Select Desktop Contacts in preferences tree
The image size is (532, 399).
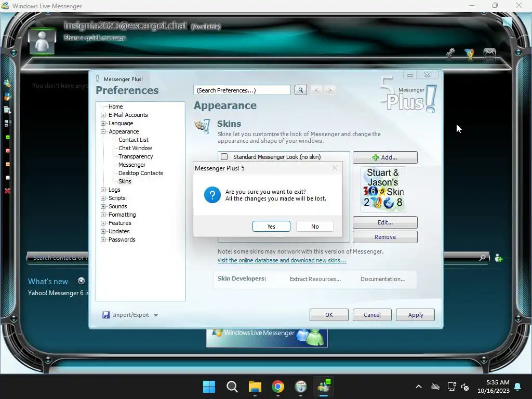point(140,173)
